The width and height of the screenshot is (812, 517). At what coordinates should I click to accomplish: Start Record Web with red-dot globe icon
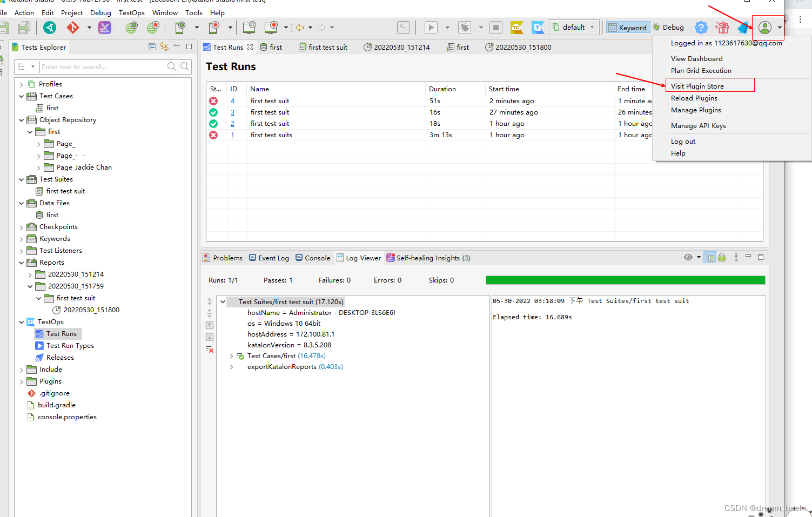153,28
